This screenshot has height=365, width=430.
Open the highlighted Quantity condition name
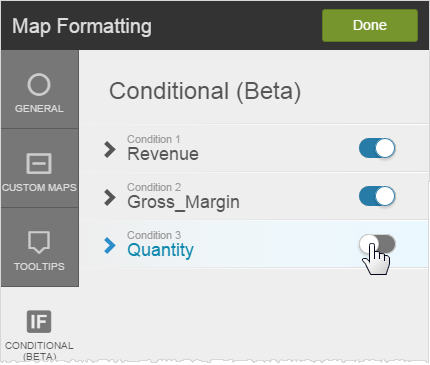[x=160, y=250]
